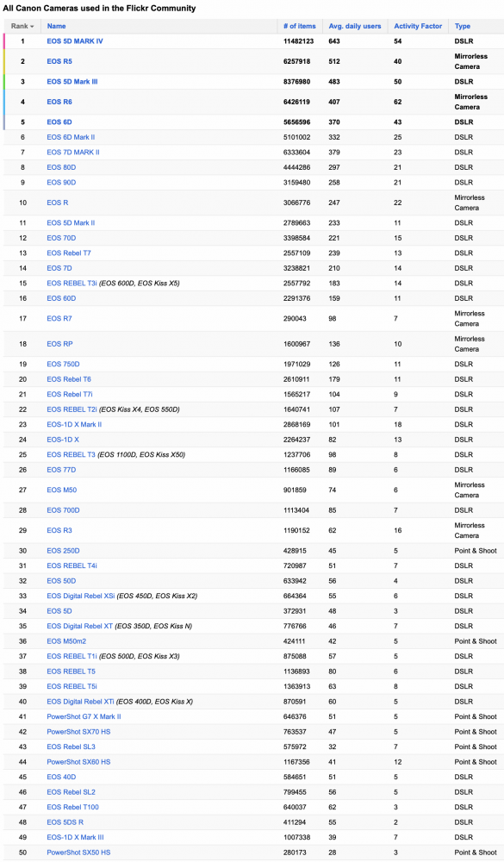
Task: Open the EOS 40D link
Action: click(x=61, y=778)
